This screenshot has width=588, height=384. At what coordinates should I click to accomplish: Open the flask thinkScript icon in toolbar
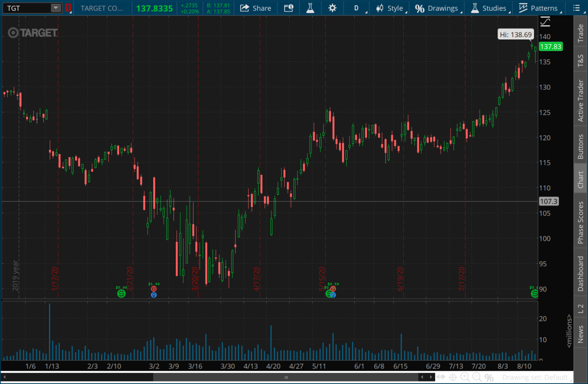tap(310, 8)
